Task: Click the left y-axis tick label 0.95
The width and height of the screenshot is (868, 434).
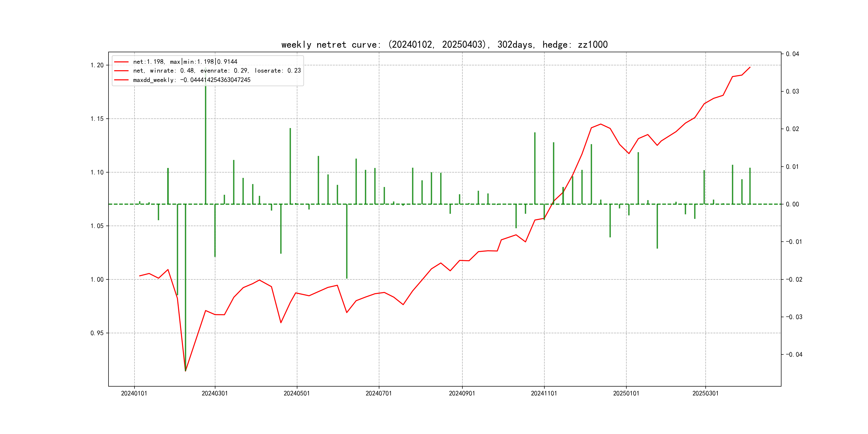Action: [x=97, y=333]
